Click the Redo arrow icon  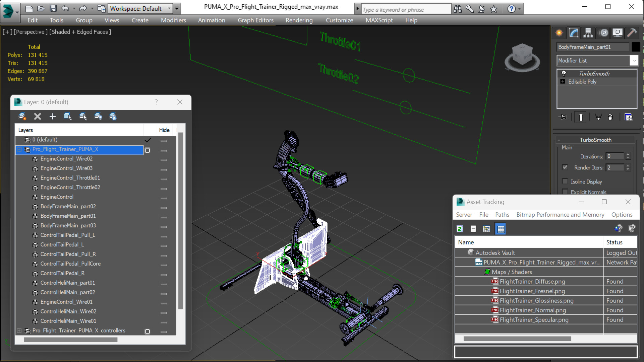[x=83, y=8]
